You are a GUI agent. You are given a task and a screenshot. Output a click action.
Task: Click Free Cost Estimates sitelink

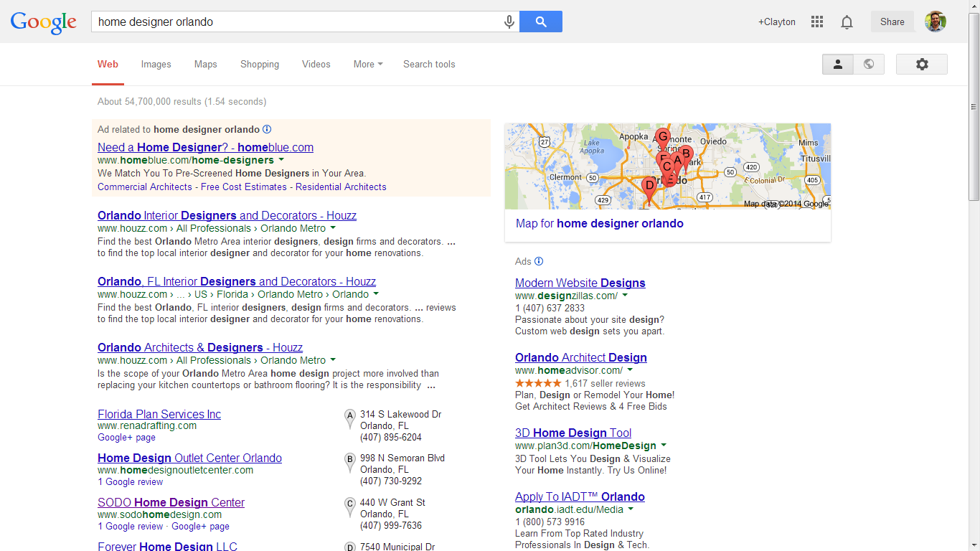point(244,187)
